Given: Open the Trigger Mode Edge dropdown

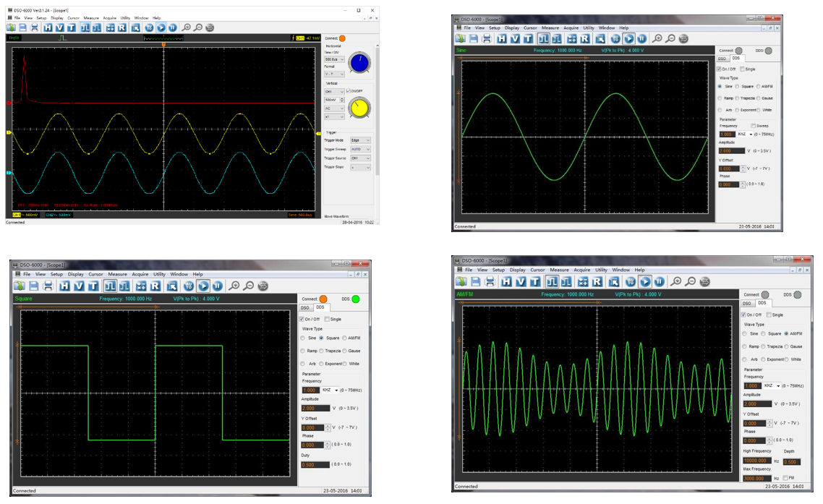Looking at the screenshot, I should pos(360,140).
